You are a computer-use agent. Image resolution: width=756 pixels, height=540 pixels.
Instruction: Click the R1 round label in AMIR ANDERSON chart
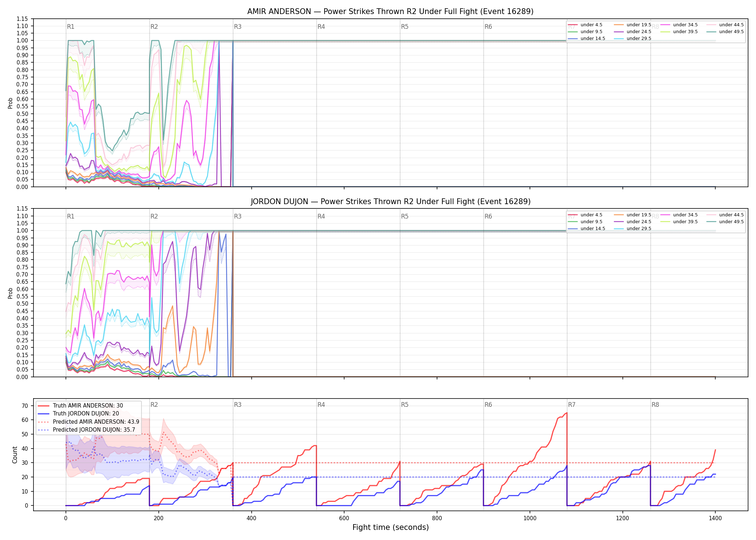click(x=71, y=27)
